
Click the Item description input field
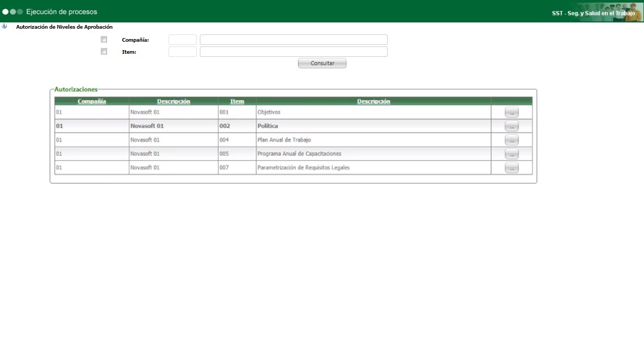click(x=294, y=52)
